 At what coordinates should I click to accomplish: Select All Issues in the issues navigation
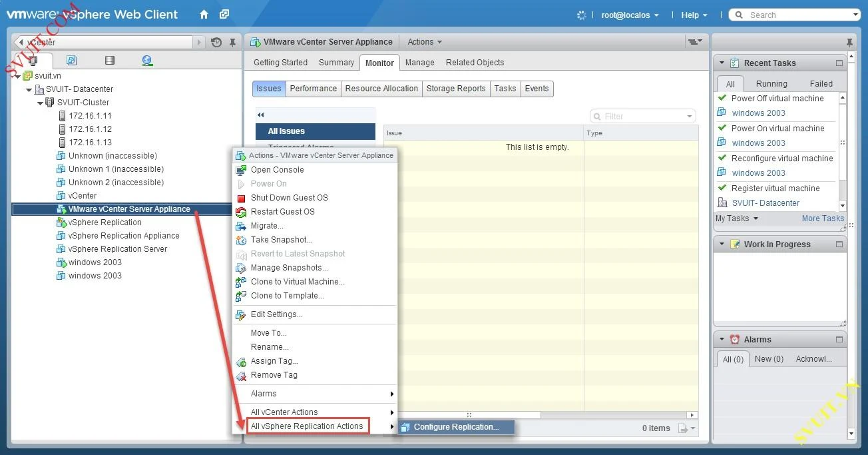(x=316, y=131)
